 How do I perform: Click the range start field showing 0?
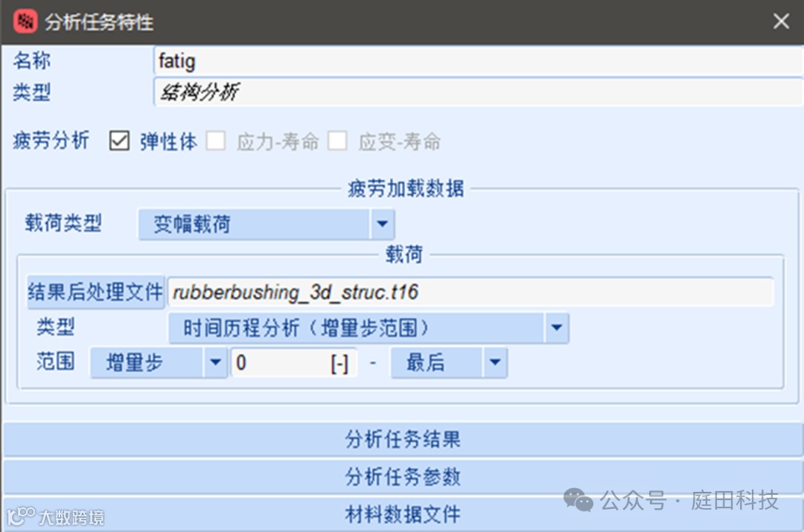point(294,363)
